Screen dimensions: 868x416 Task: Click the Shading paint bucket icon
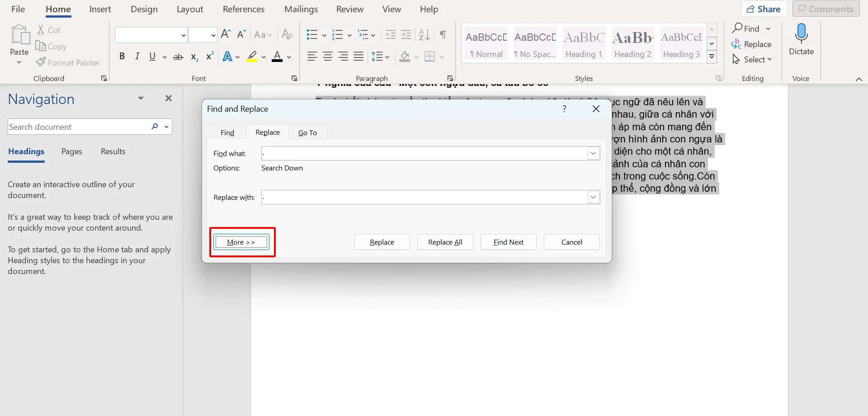(405, 57)
